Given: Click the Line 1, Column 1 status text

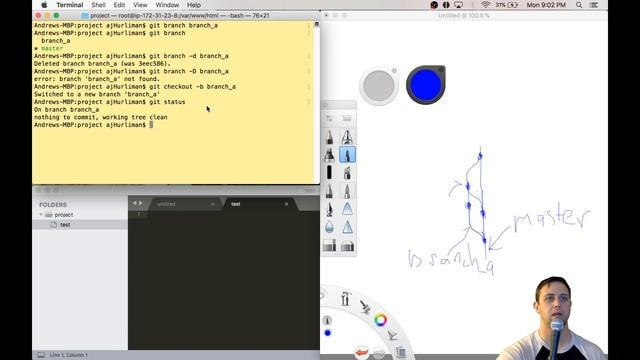Looking at the screenshot, I should [x=69, y=355].
